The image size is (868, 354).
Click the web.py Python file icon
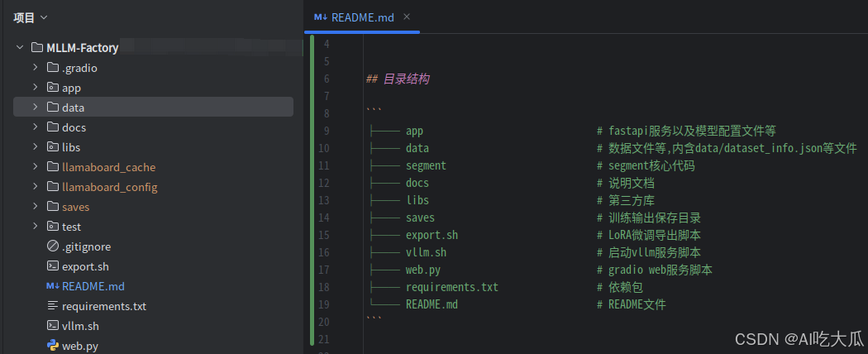(x=53, y=346)
